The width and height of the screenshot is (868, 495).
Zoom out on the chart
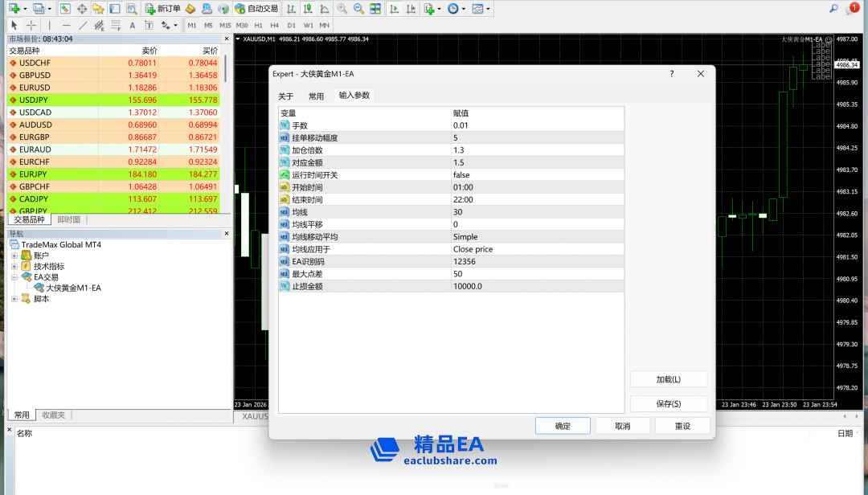point(358,9)
